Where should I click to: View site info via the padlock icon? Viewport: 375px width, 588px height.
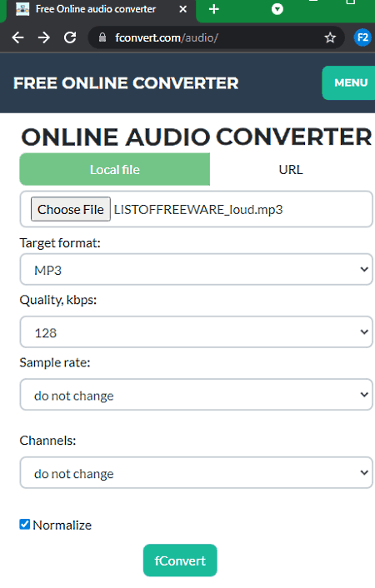102,37
